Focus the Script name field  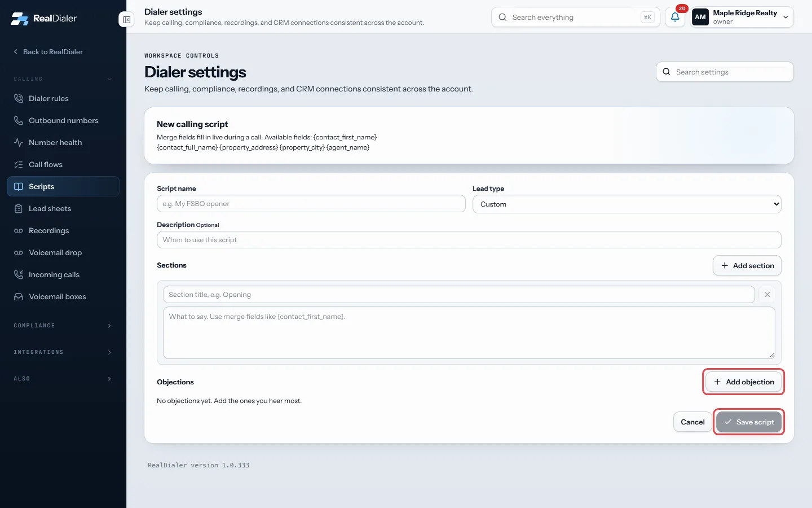(x=311, y=204)
